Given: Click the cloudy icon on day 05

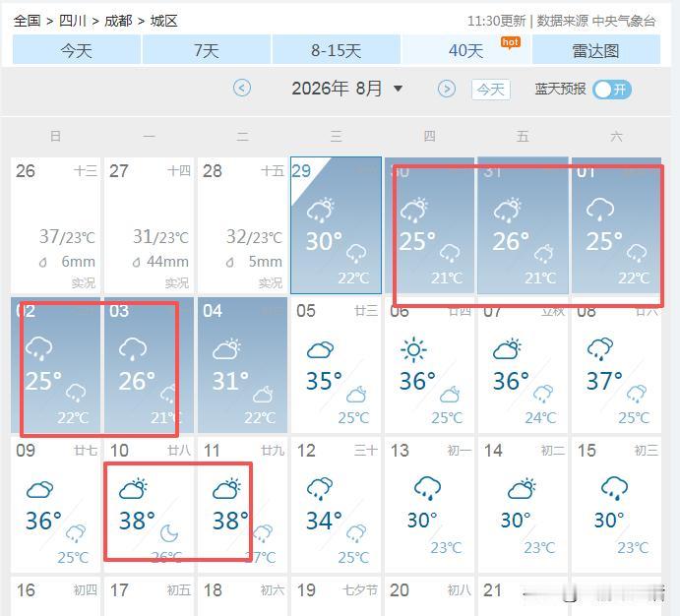Looking at the screenshot, I should (x=320, y=349).
